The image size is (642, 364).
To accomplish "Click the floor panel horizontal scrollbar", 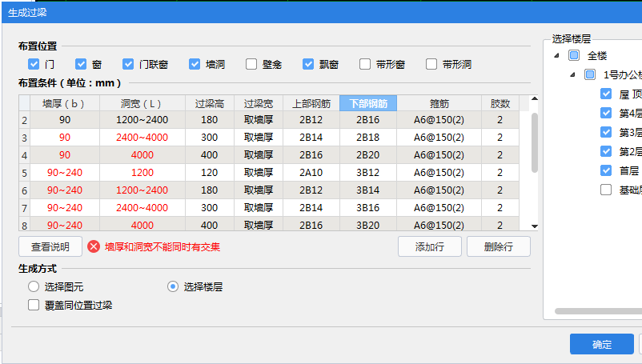I will pyautogui.click(x=598, y=311).
